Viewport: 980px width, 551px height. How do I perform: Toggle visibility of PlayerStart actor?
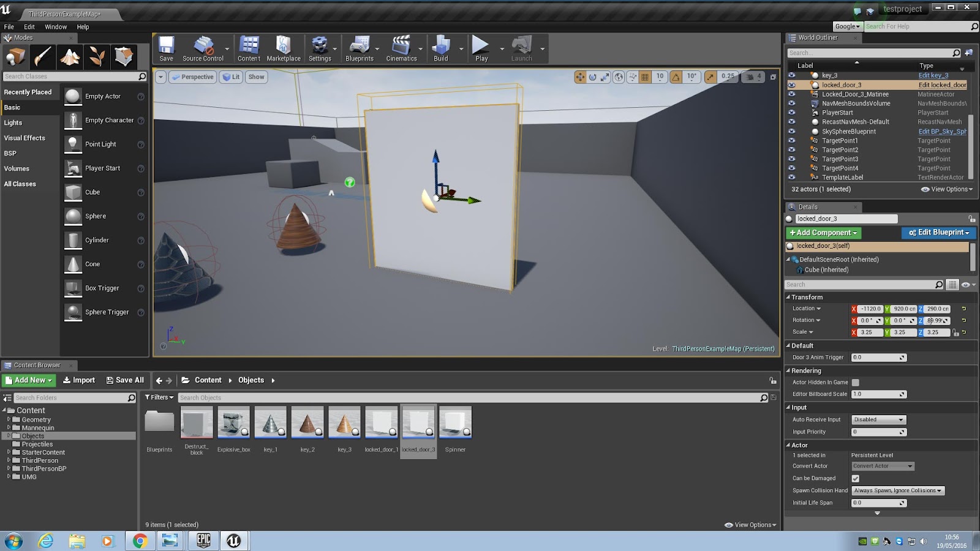791,113
